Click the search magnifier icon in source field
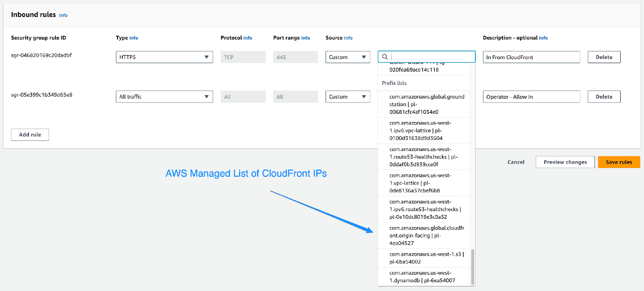The height and width of the screenshot is (291, 644). [385, 57]
